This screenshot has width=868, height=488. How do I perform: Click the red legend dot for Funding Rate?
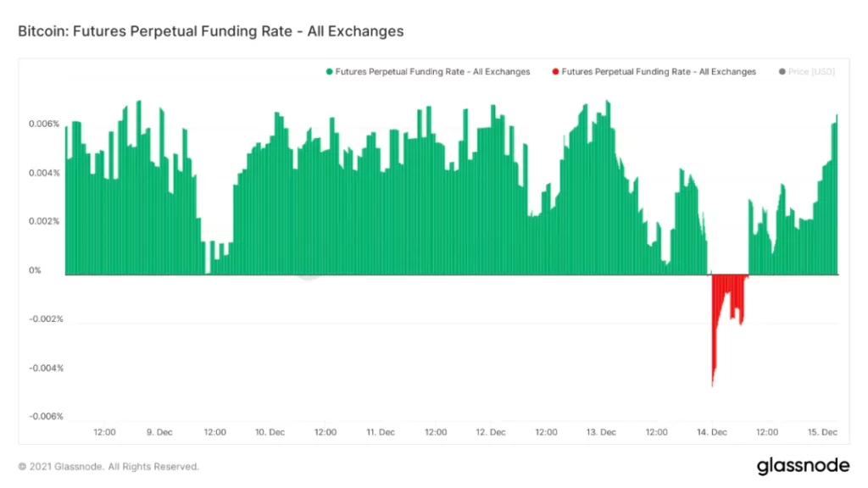point(555,72)
